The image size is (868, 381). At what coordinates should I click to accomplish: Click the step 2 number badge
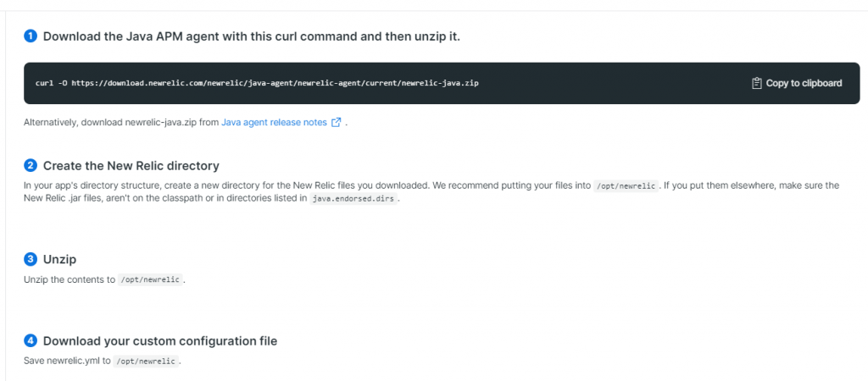31,166
